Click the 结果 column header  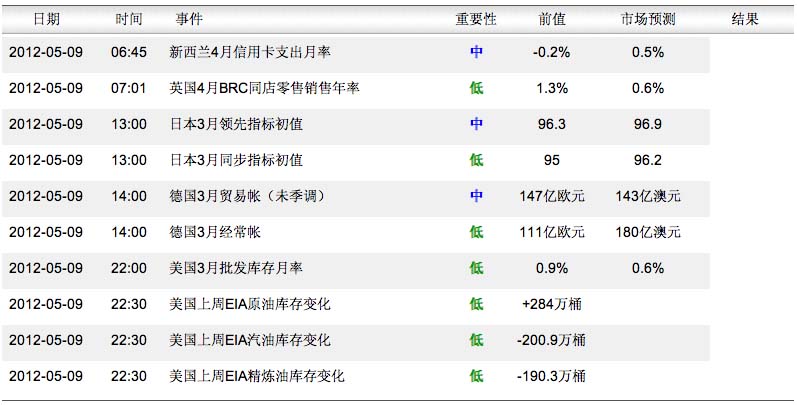tap(745, 19)
